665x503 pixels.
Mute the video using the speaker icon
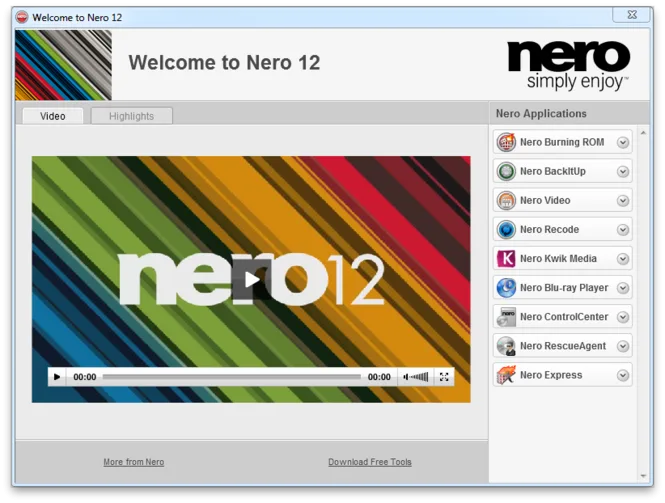(406, 377)
